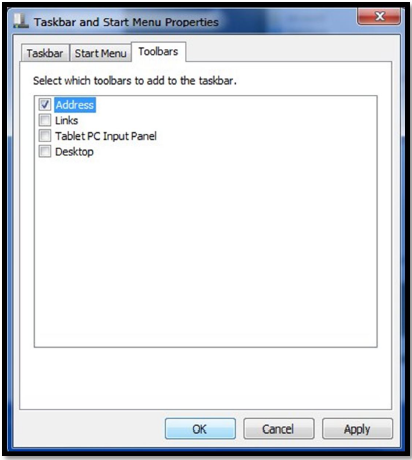Close the Taskbar and Start Menu Properties dialog
This screenshot has width=412, height=460.
pyautogui.click(x=379, y=16)
